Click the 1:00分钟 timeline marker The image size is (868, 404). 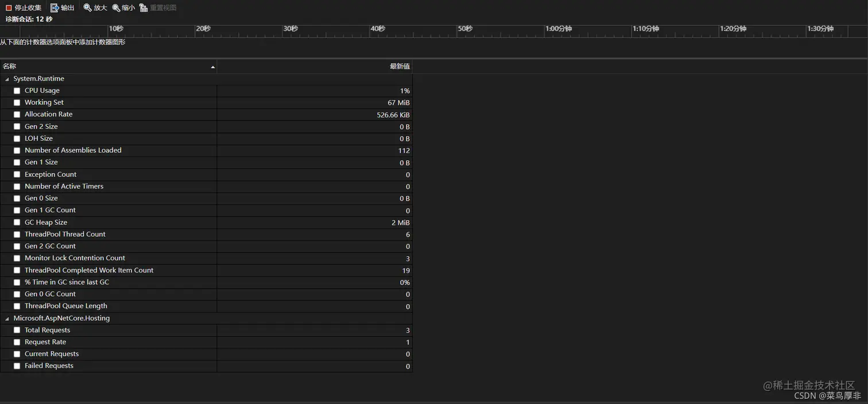(559, 29)
